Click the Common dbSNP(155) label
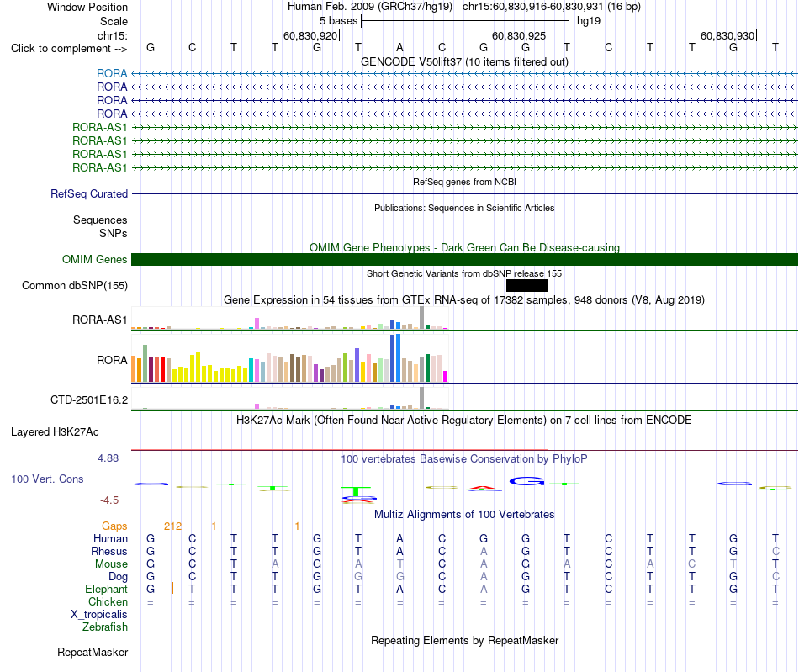Screen dimensions: 799x672 click(x=74, y=285)
